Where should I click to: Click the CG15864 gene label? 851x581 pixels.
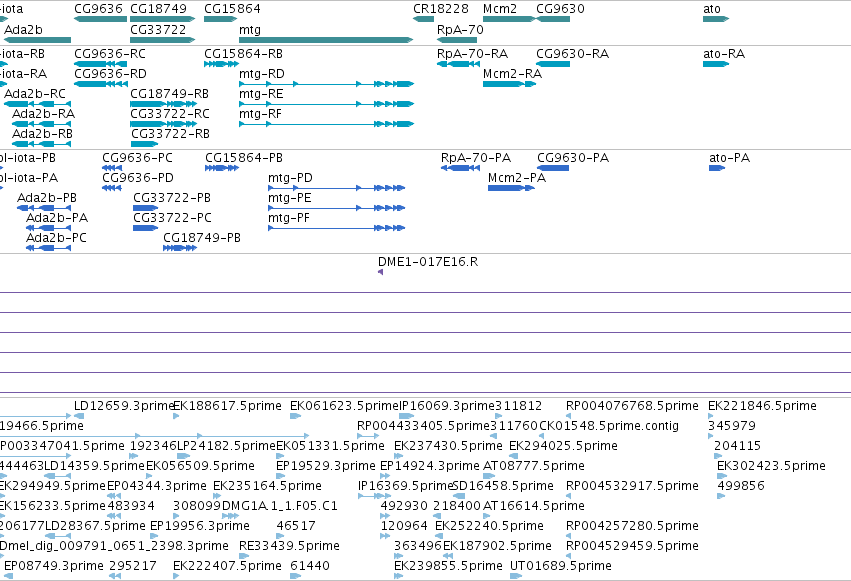pos(232,9)
